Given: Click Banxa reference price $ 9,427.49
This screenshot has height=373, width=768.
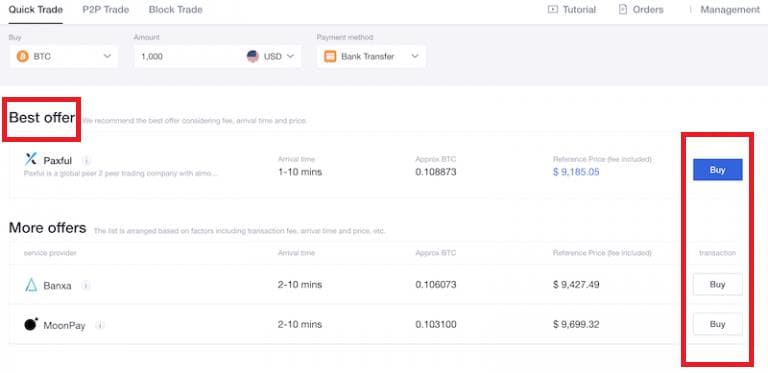Looking at the screenshot, I should (576, 285).
